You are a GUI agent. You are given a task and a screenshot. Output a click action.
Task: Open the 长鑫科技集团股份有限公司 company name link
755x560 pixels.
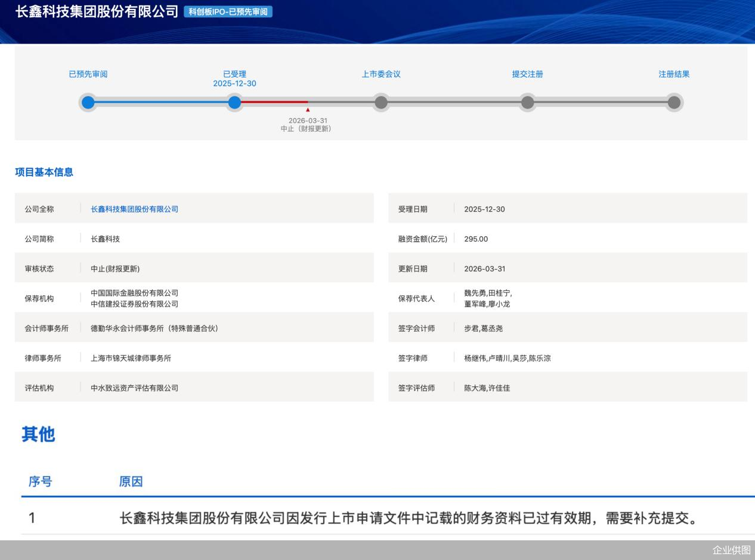134,209
